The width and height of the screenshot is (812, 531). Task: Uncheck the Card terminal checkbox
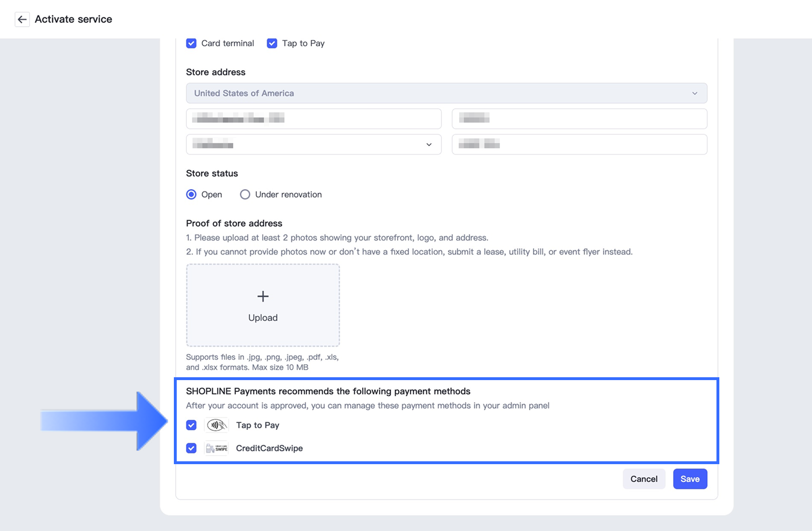[x=192, y=43]
